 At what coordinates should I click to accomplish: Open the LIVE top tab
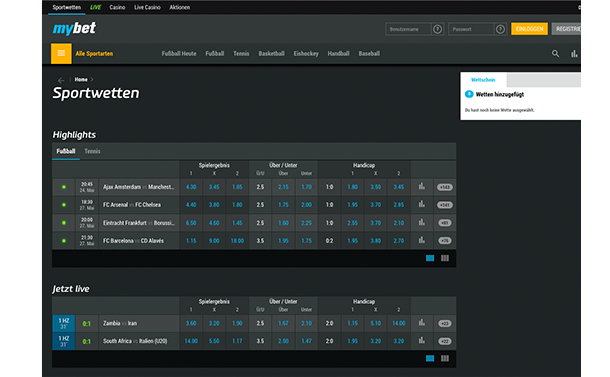[95, 7]
